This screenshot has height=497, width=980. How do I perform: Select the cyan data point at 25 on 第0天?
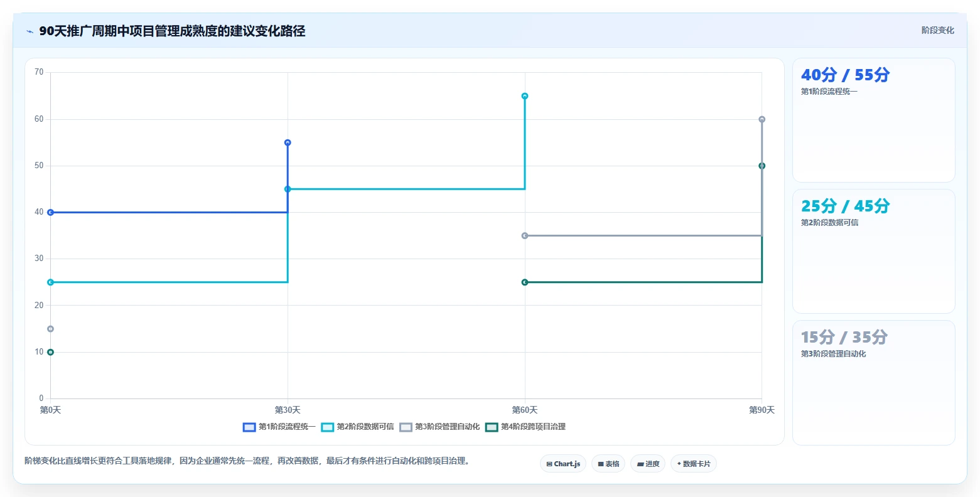click(x=50, y=282)
